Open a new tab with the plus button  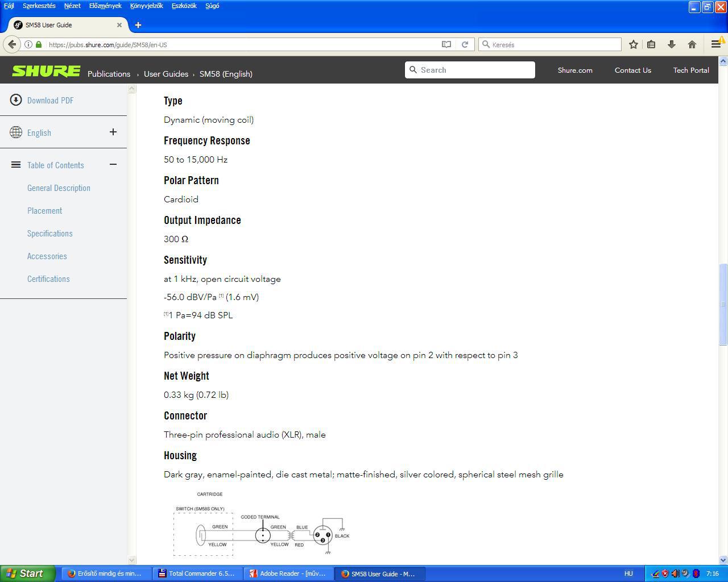tap(138, 25)
